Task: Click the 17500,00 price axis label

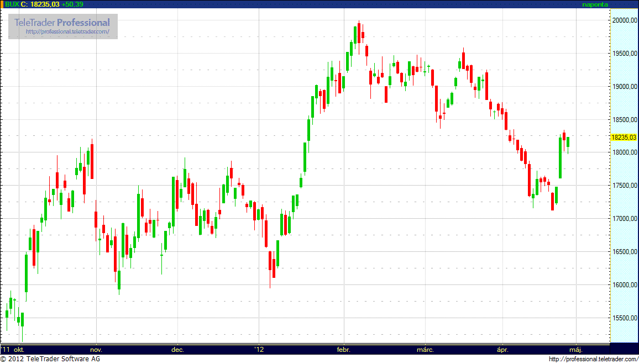Action: (624, 186)
